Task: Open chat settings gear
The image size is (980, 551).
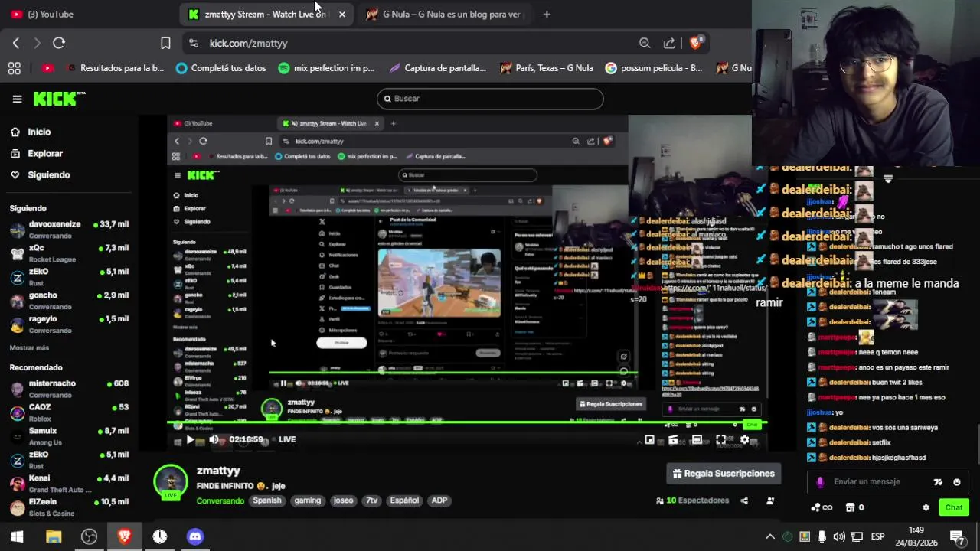Action: 926,507
